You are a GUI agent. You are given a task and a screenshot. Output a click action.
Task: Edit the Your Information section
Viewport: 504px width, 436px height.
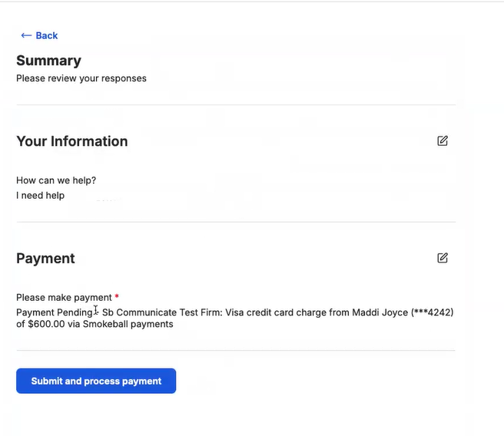pyautogui.click(x=443, y=140)
